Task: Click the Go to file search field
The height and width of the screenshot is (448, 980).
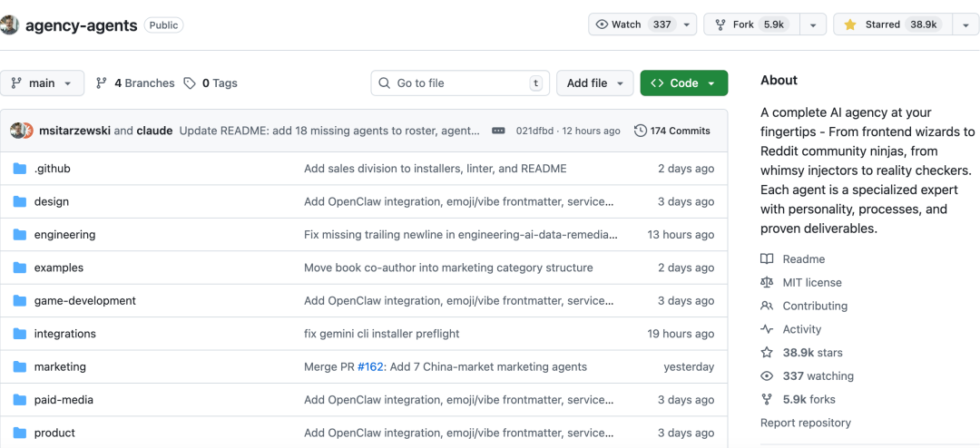Action: tap(460, 83)
